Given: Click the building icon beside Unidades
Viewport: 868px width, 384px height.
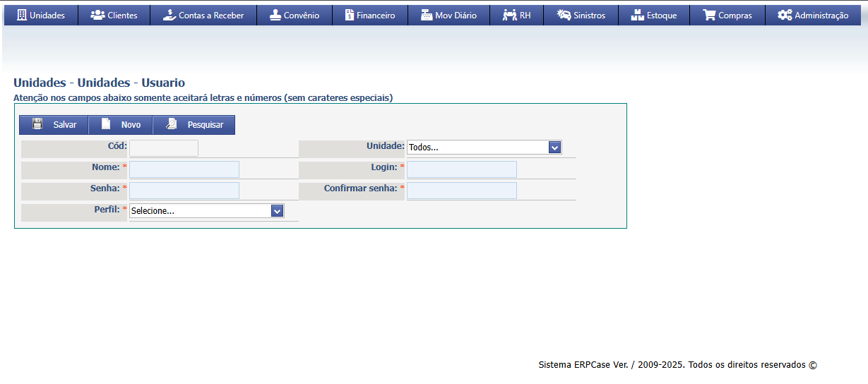Looking at the screenshot, I should [x=21, y=15].
